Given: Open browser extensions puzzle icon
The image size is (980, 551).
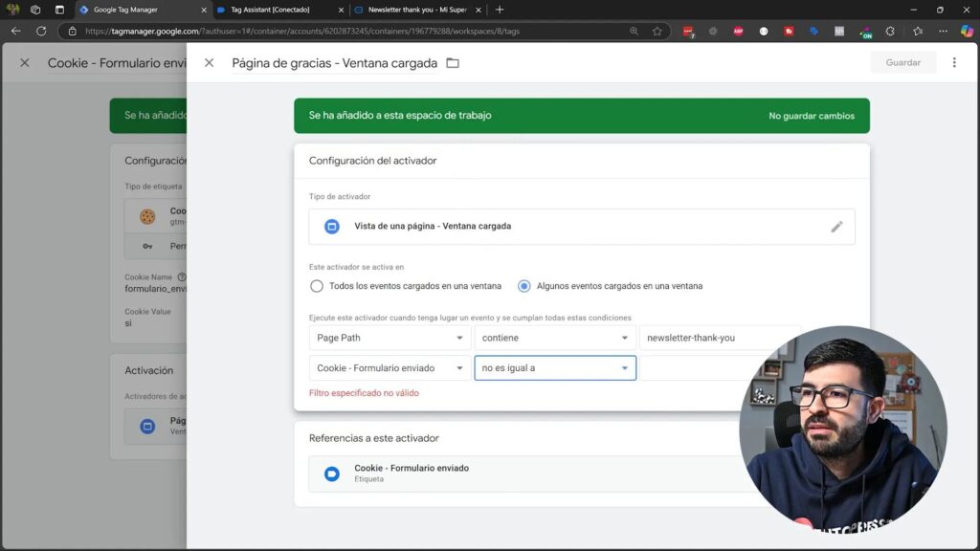Looking at the screenshot, I should pos(890,31).
